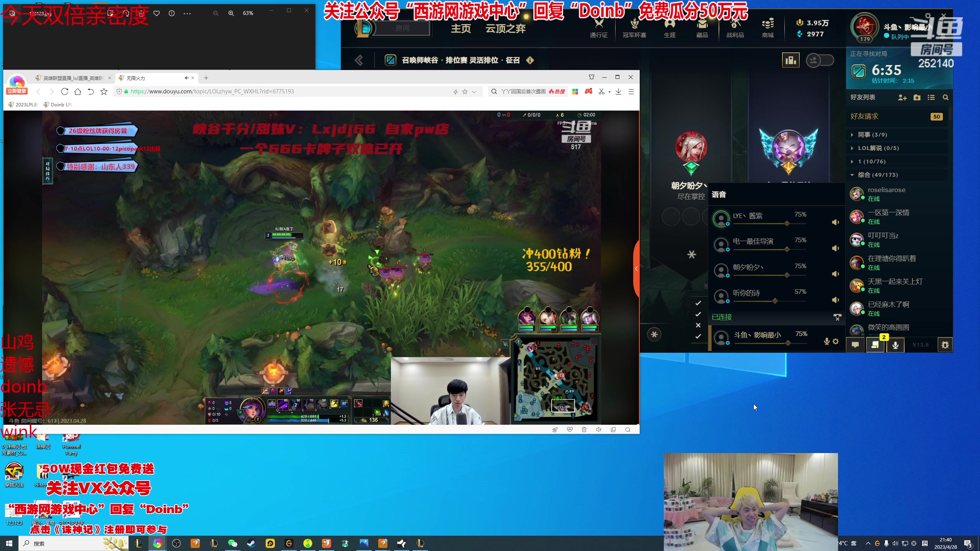Open WeChat from the taskbar
This screenshot has height=551, width=980.
point(232,543)
